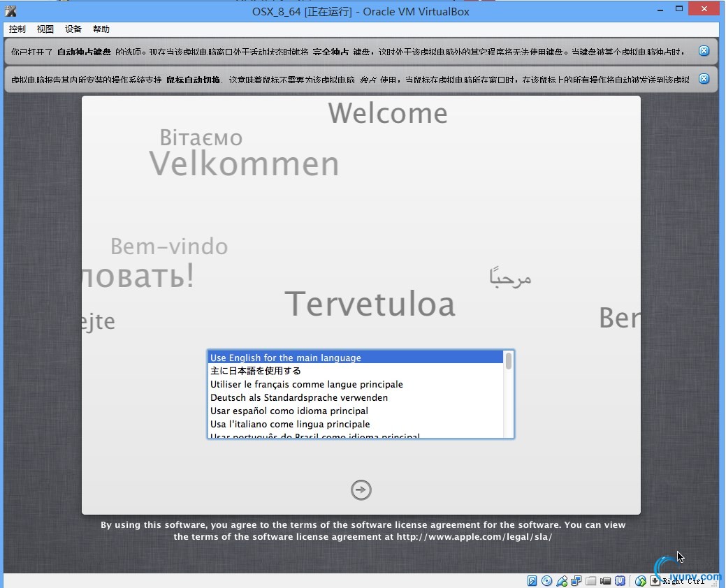Open the 设备 menu
Viewport: 726px width, 588px height.
(73, 29)
